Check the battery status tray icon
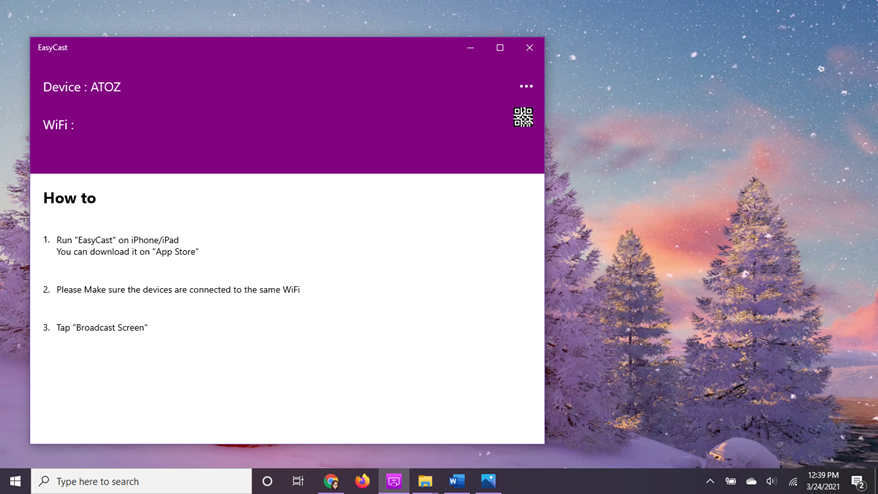 click(731, 481)
